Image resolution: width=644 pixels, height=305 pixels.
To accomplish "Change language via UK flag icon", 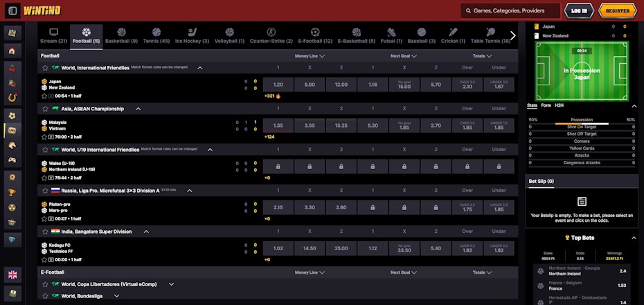I will tap(12, 274).
